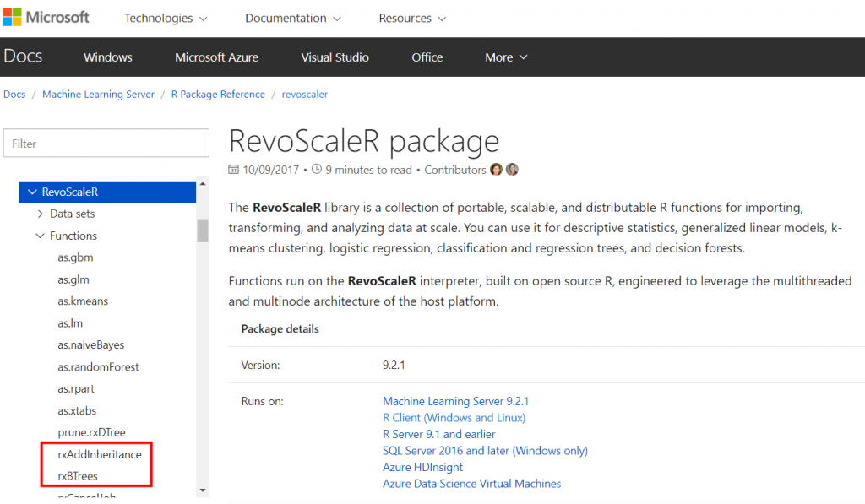Click the Filter text box
The image size is (865, 504).
106,144
